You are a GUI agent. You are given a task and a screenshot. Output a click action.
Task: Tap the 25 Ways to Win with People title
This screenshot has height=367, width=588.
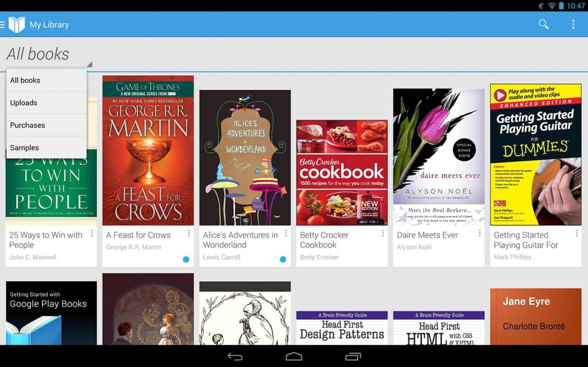(x=46, y=240)
